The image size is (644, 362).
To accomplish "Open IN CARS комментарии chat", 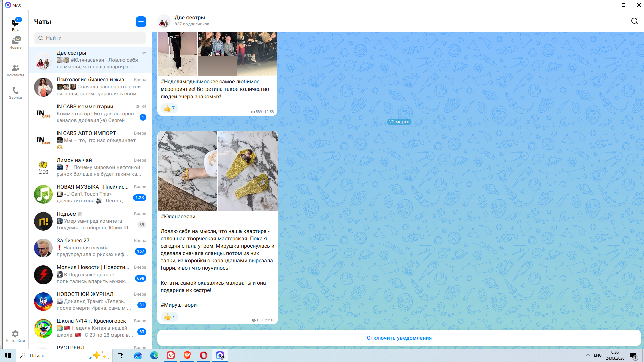I will (x=90, y=113).
